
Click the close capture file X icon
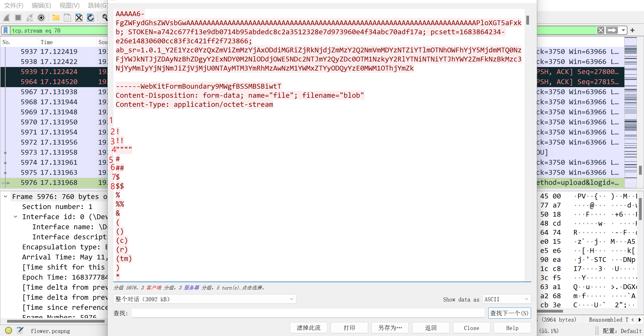click(79, 18)
